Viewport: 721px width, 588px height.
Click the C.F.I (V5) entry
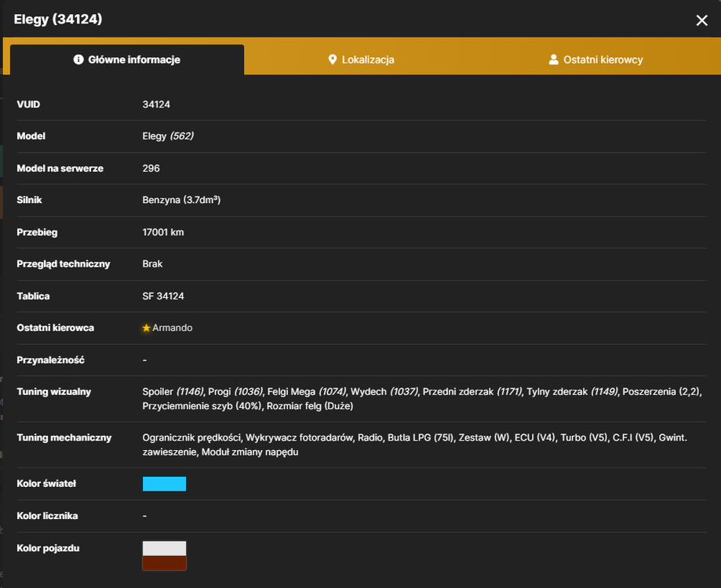coord(632,437)
